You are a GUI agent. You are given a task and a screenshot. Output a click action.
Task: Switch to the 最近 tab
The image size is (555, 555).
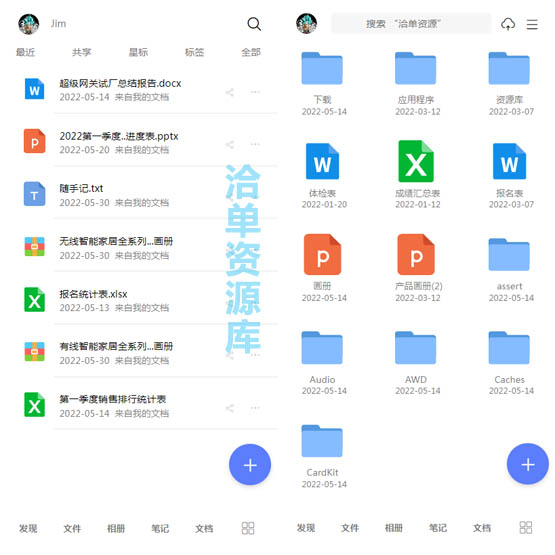[x=25, y=52]
